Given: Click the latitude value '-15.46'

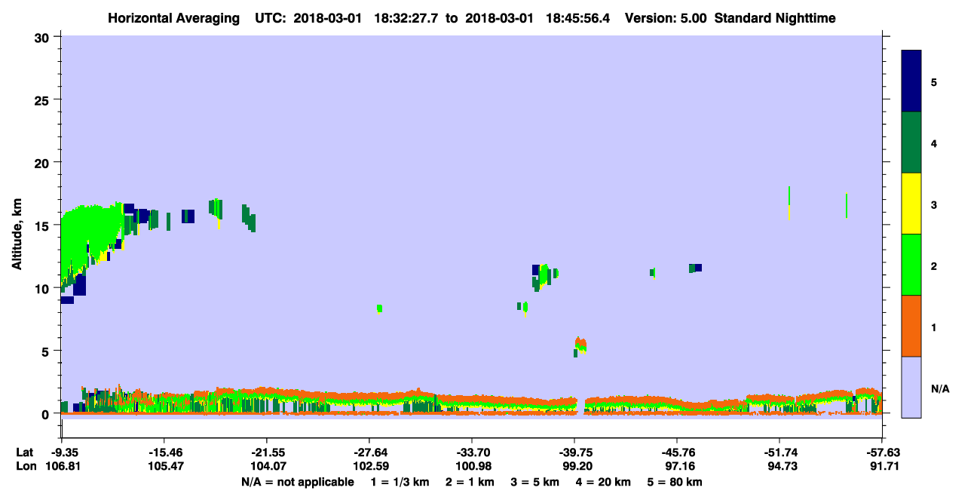Looking at the screenshot, I should [164, 452].
